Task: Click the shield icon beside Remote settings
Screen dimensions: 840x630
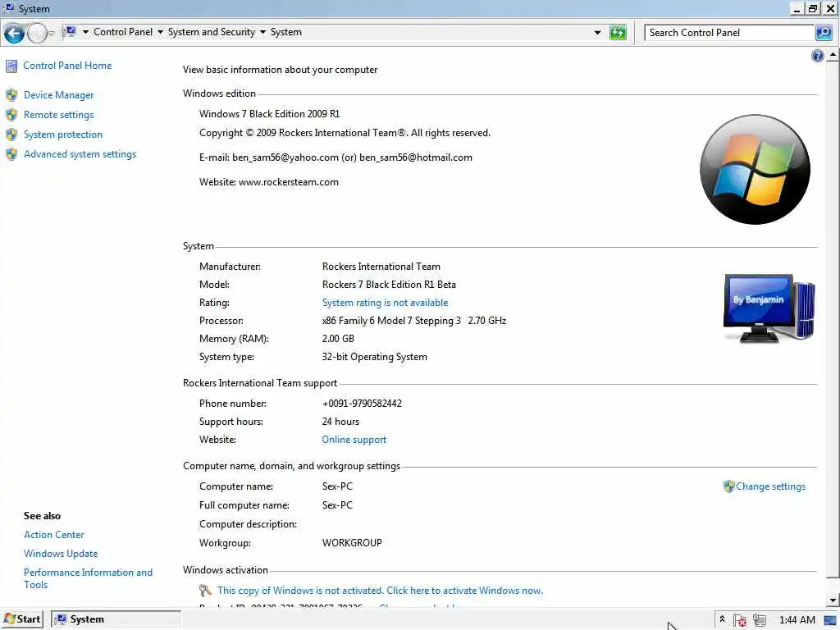Action: pos(11,115)
